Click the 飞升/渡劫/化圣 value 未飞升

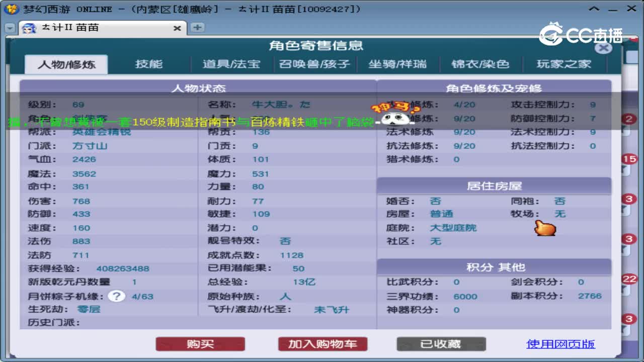click(x=332, y=310)
